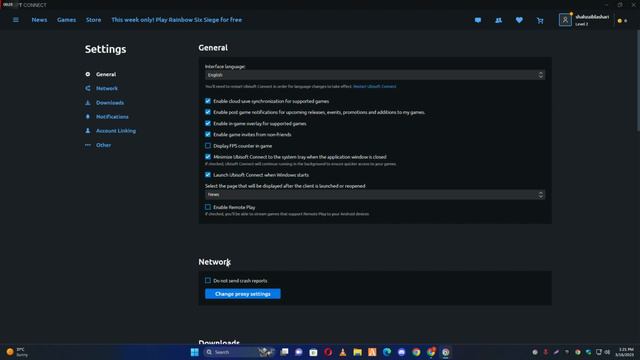Toggle post game notifications checkbox
Screen dimensions: 640x360
tap(208, 112)
